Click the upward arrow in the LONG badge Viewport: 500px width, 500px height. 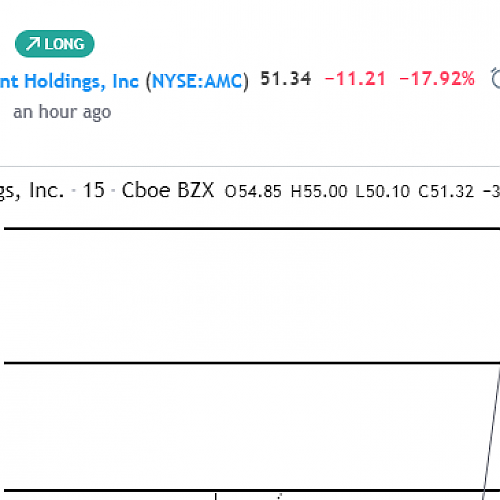click(33, 44)
